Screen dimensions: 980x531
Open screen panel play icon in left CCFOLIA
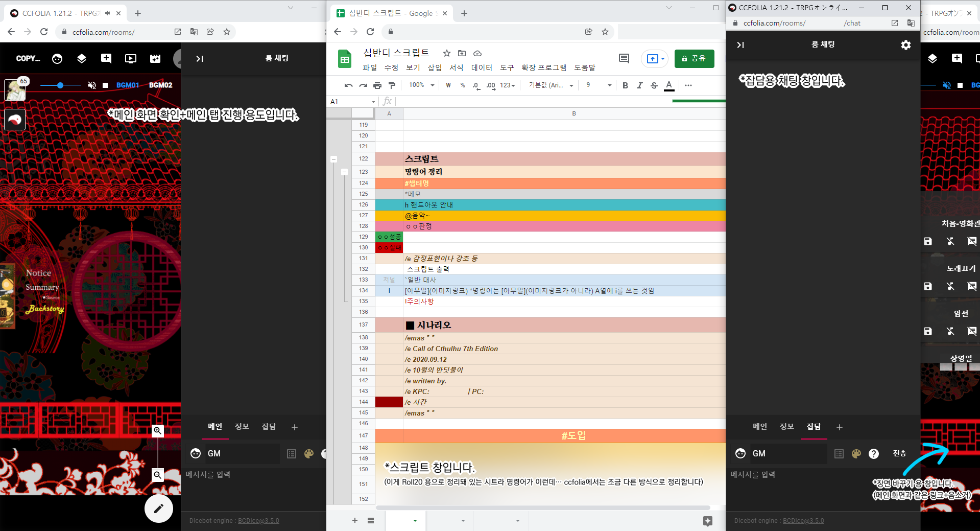coord(131,59)
